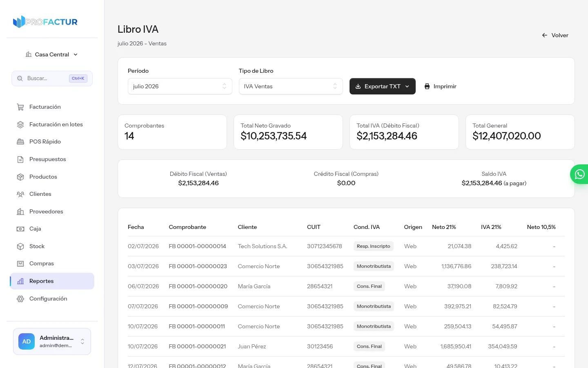Image resolution: width=588 pixels, height=368 pixels.
Task: Click the AD user avatar
Action: click(27, 341)
